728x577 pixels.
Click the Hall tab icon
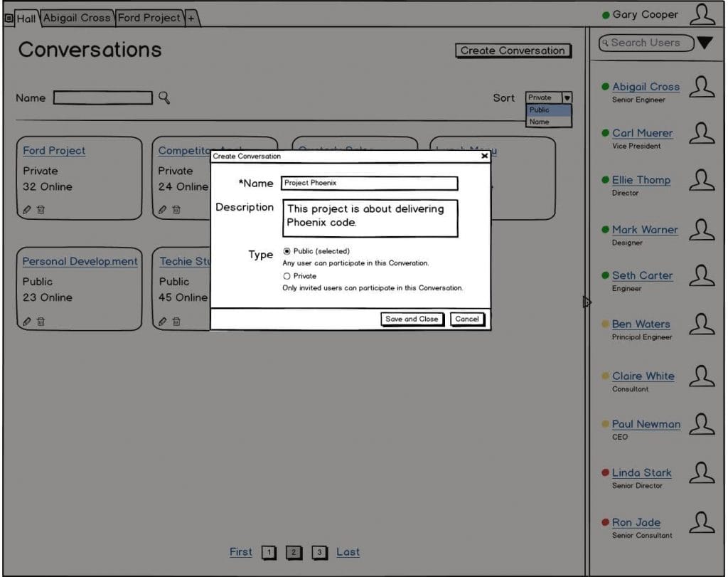9,18
